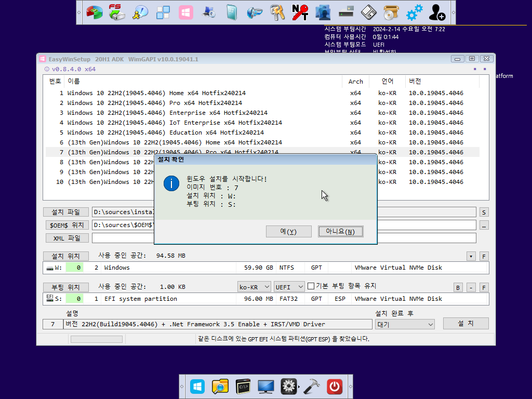Launch the red FS drive utility icon

click(x=117, y=12)
